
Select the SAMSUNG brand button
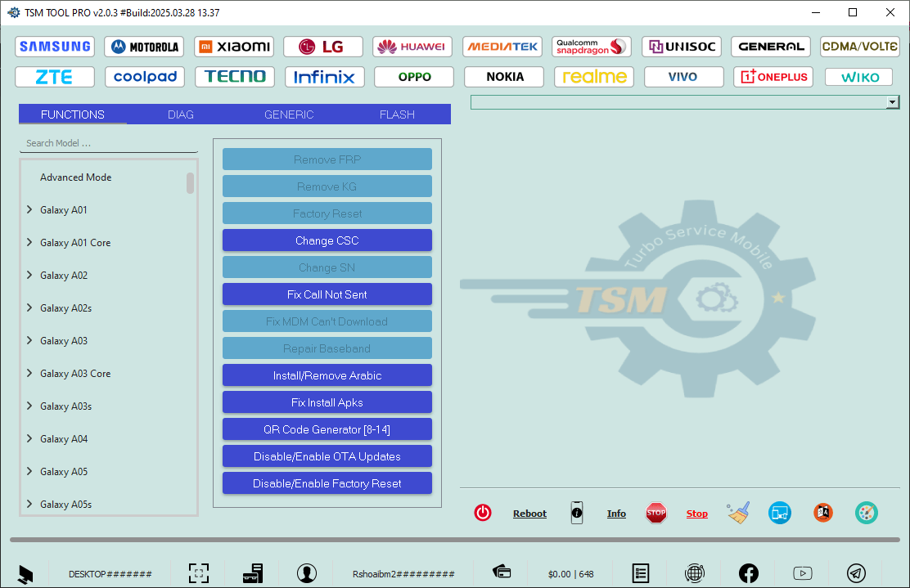[x=54, y=46]
